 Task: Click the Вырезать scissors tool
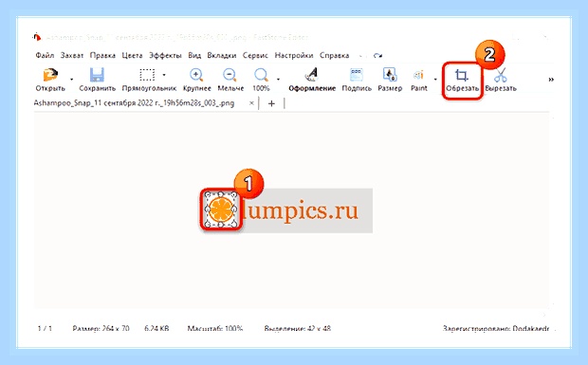click(501, 80)
